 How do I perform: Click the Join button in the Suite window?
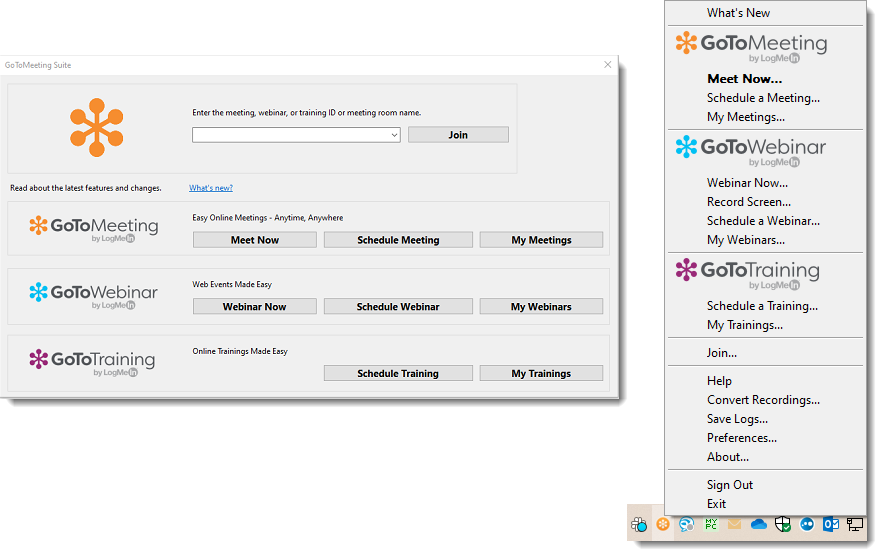(458, 135)
